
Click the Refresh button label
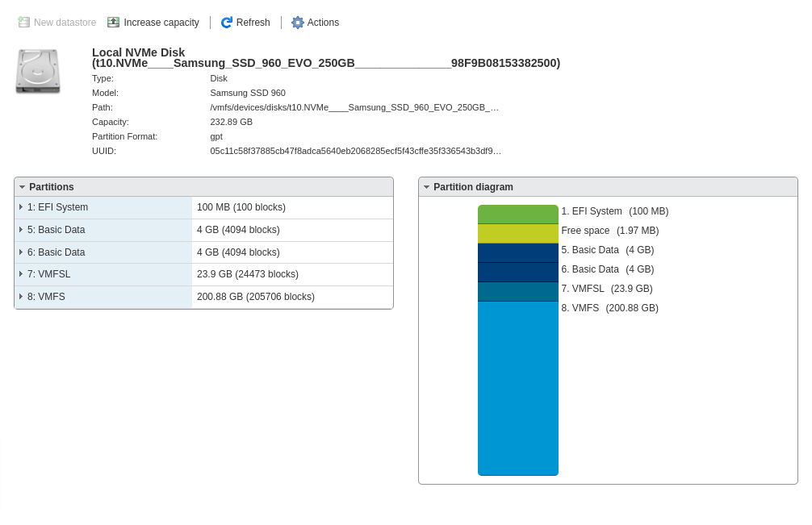click(x=253, y=23)
